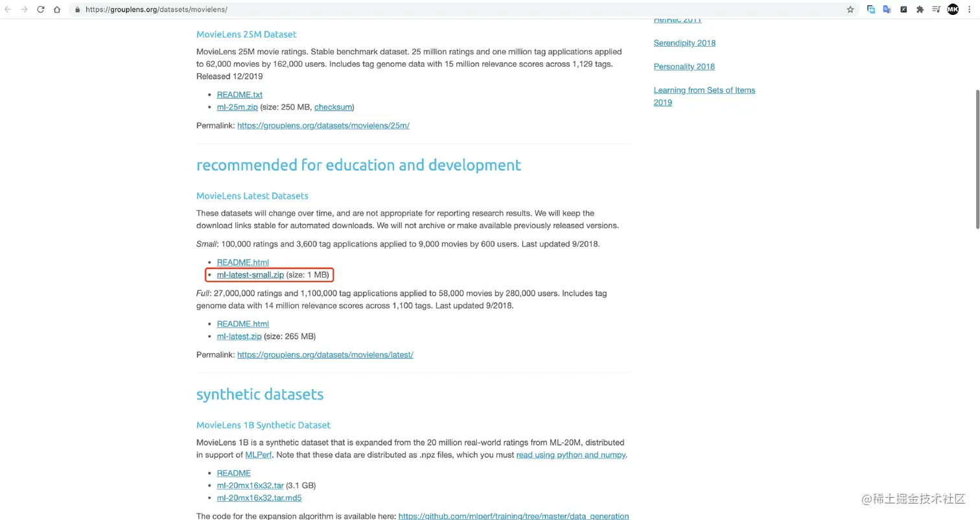Click the 'Released 12/2019' text
This screenshot has width=980, height=520.
coord(229,77)
